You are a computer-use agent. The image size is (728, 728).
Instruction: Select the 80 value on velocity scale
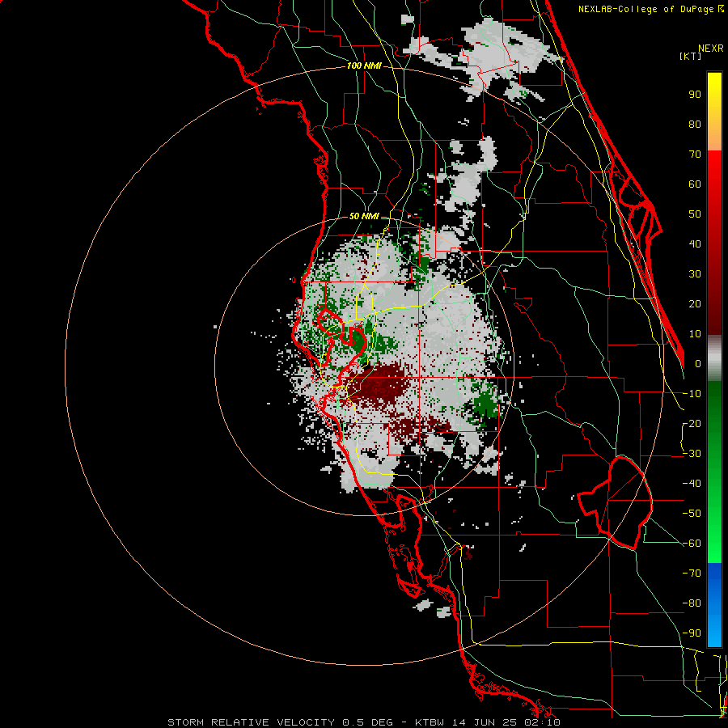[x=695, y=124]
